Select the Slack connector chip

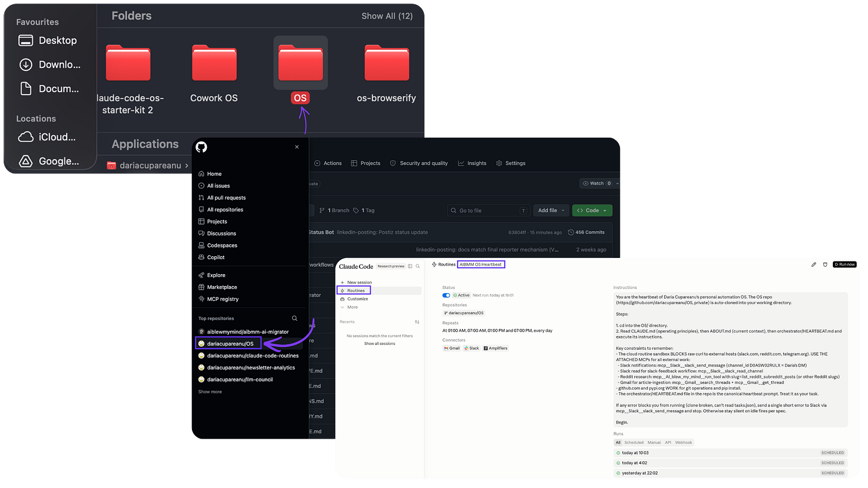(x=472, y=348)
